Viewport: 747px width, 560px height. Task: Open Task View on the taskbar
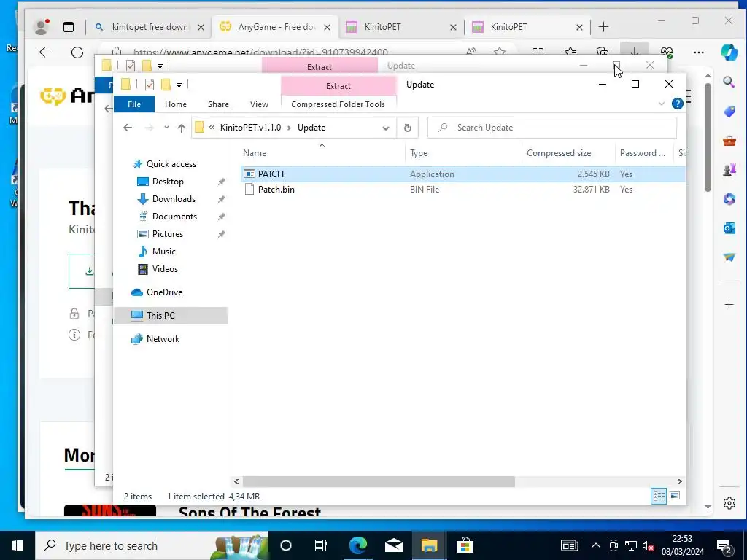[x=321, y=545]
